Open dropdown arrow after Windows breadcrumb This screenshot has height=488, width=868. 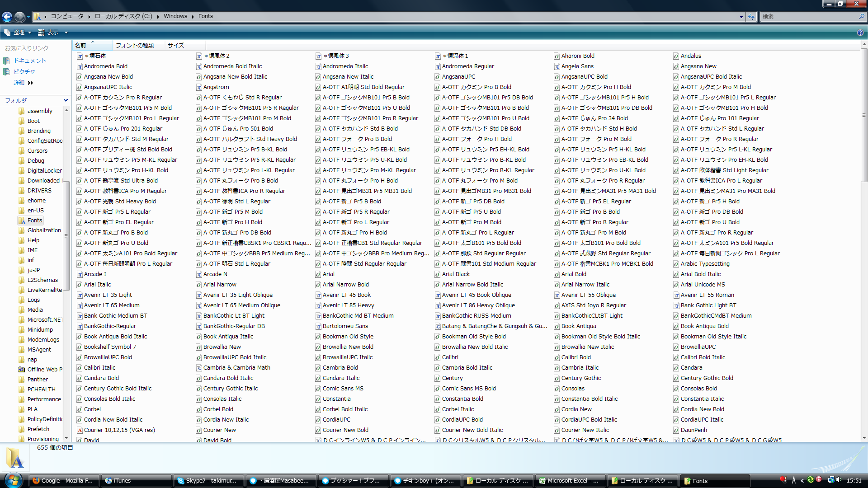(x=193, y=17)
